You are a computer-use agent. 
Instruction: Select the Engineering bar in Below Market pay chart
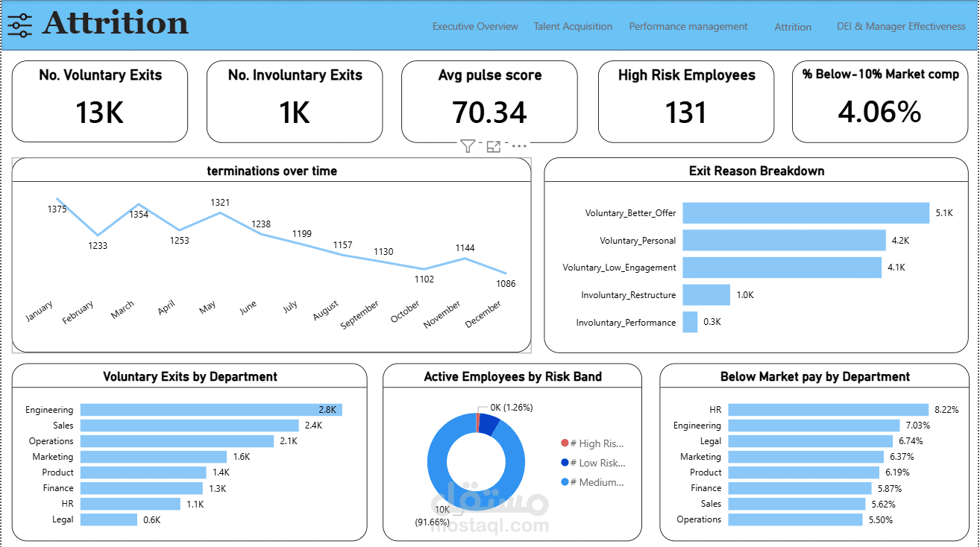(814, 426)
